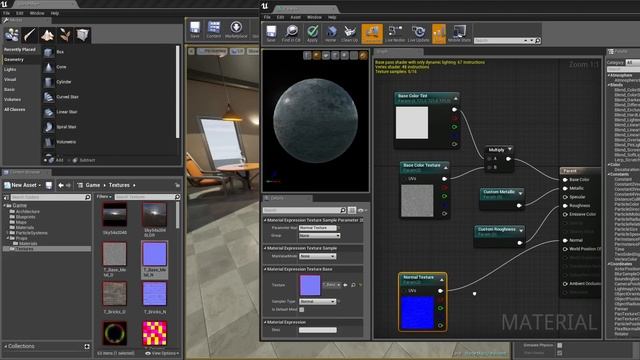Open Asset menu in Material Editor

pos(296,17)
